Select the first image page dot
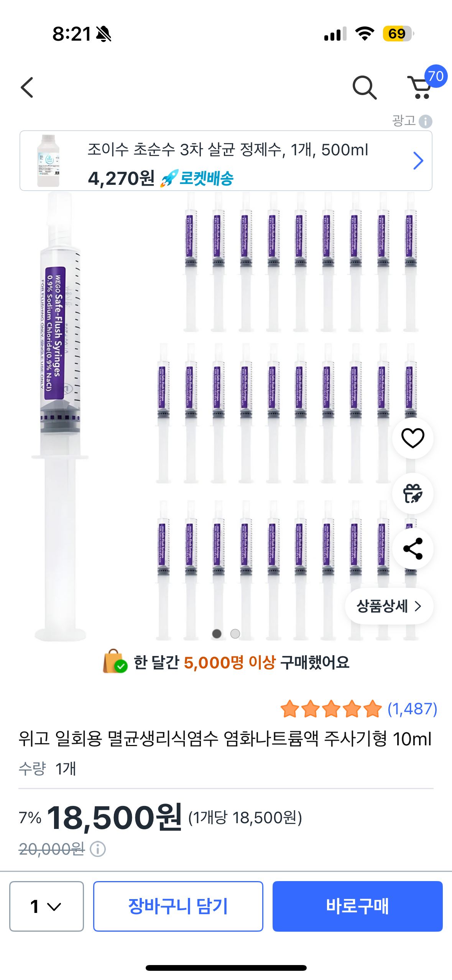The height and width of the screenshot is (980, 452). [x=217, y=634]
